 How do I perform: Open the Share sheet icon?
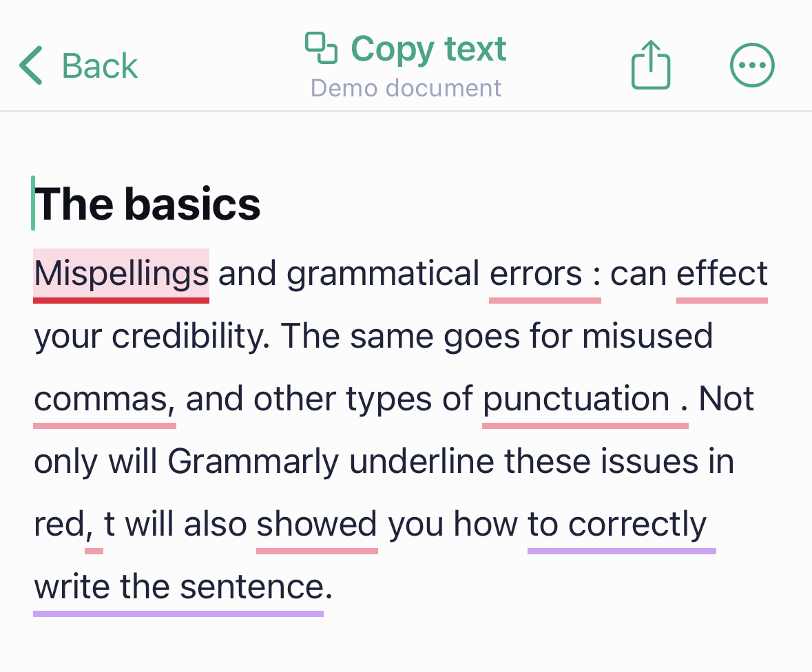tap(650, 64)
